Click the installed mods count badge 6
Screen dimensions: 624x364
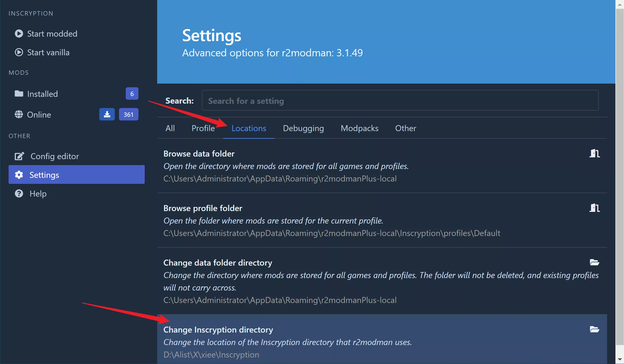click(132, 93)
